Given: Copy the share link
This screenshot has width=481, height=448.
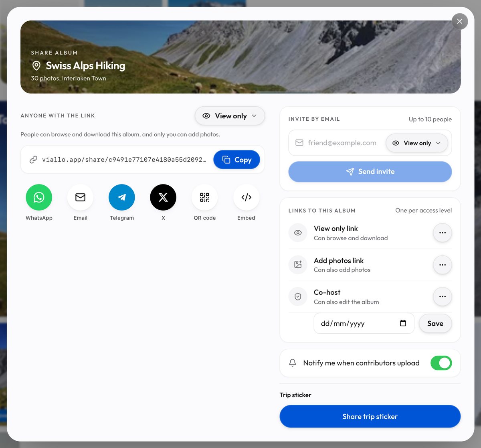Looking at the screenshot, I should [236, 160].
